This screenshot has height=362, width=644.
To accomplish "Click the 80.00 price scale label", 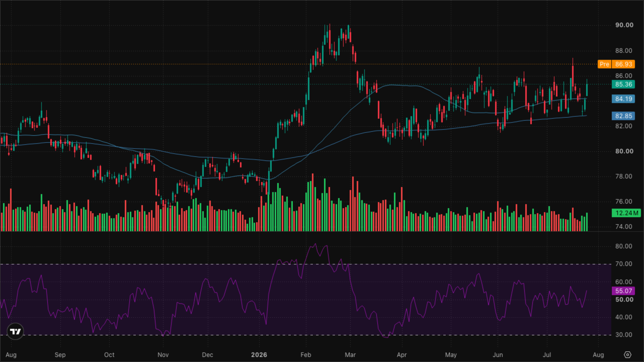I will click(x=624, y=151).
